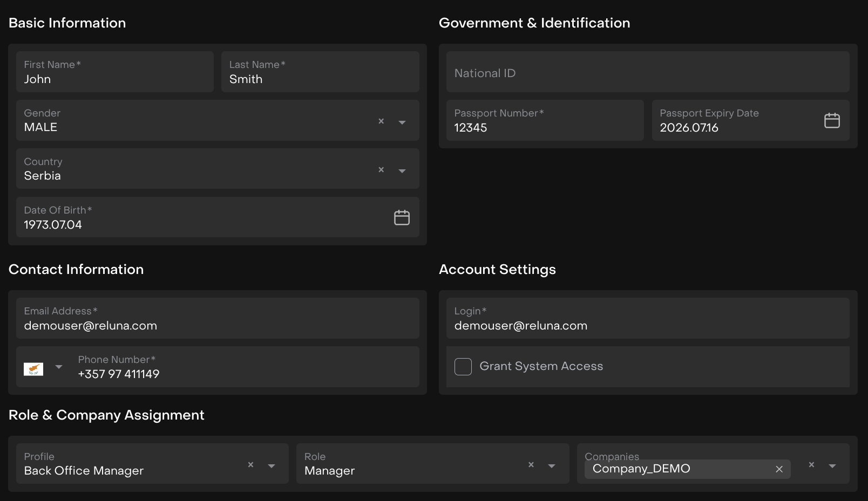Clear the Back Office Manager profile

(x=250, y=465)
